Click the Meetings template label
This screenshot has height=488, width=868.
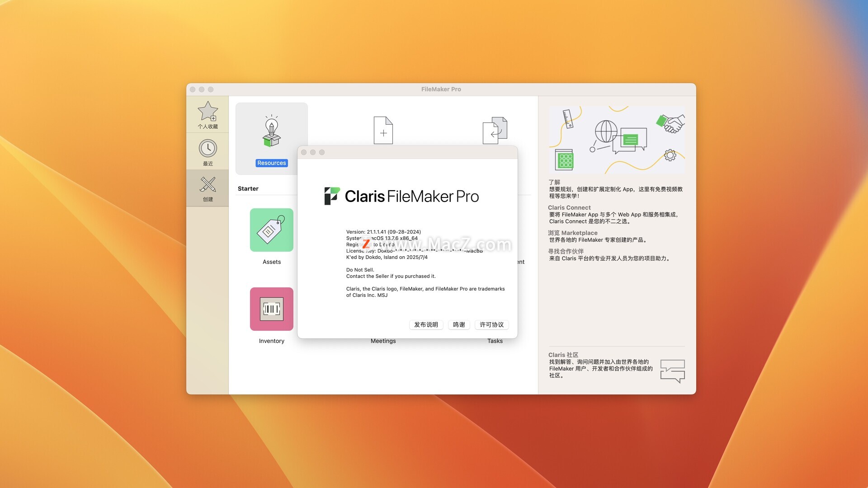(383, 341)
